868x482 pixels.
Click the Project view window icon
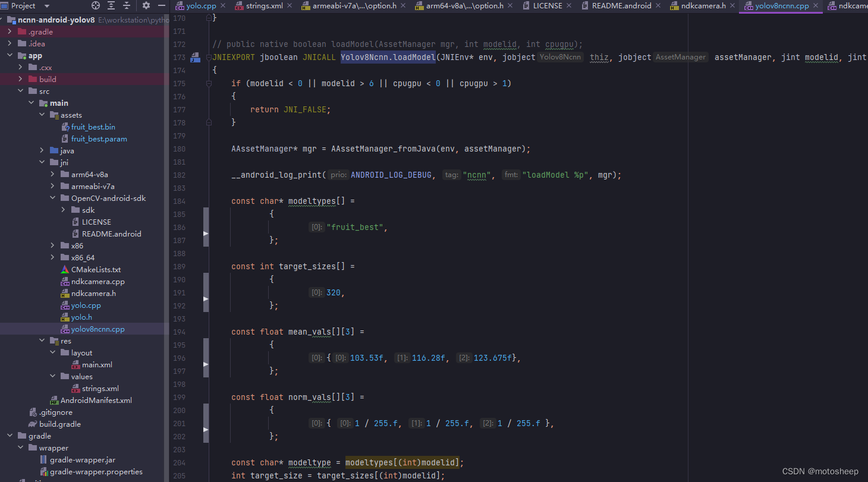[5, 5]
